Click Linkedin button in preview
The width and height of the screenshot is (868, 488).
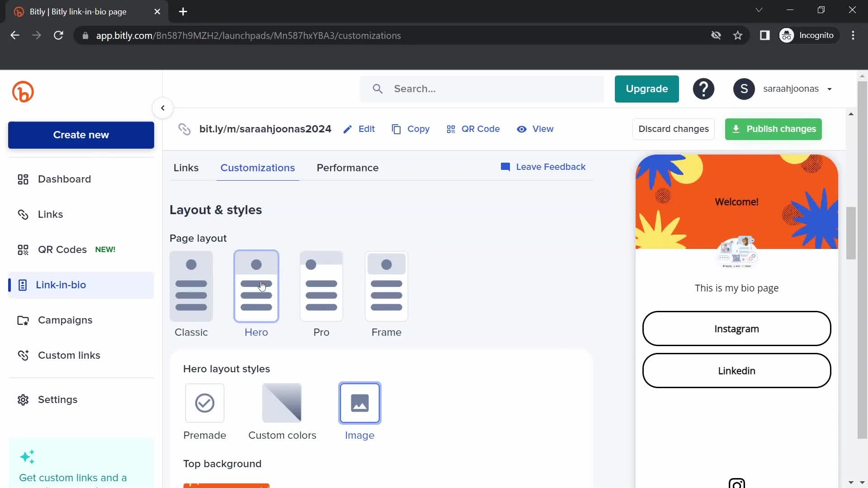(736, 371)
